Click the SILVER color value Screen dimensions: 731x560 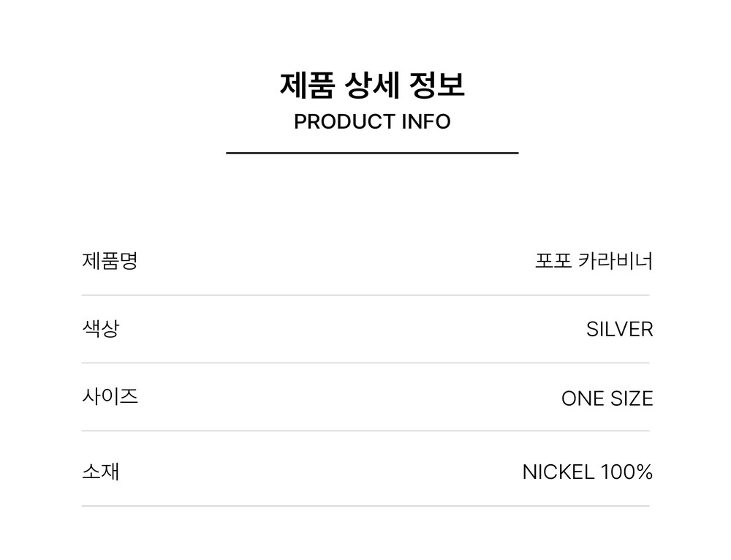(619, 330)
